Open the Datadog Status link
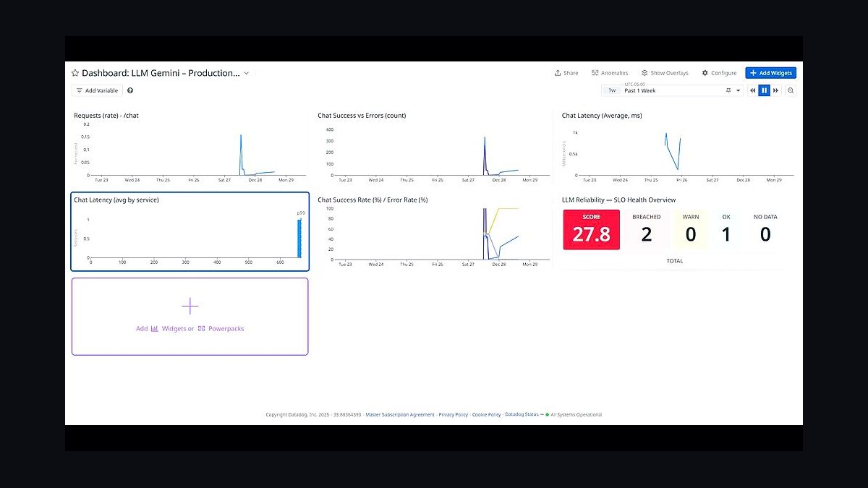The height and width of the screenshot is (488, 868). [x=524, y=415]
